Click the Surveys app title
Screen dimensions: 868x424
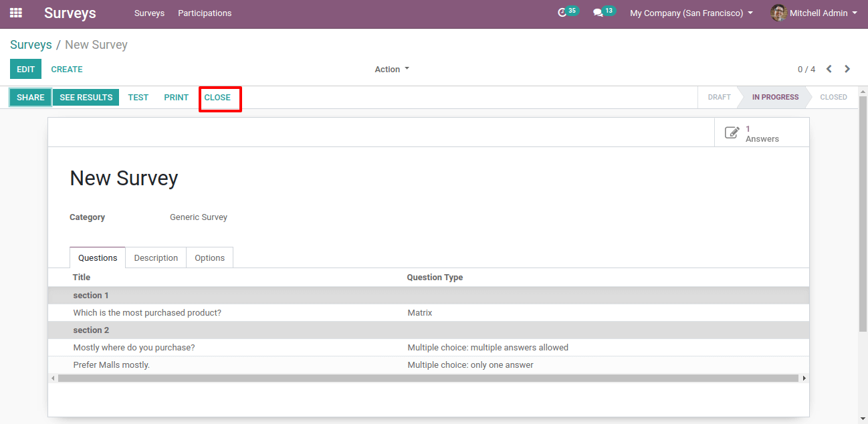click(x=70, y=13)
